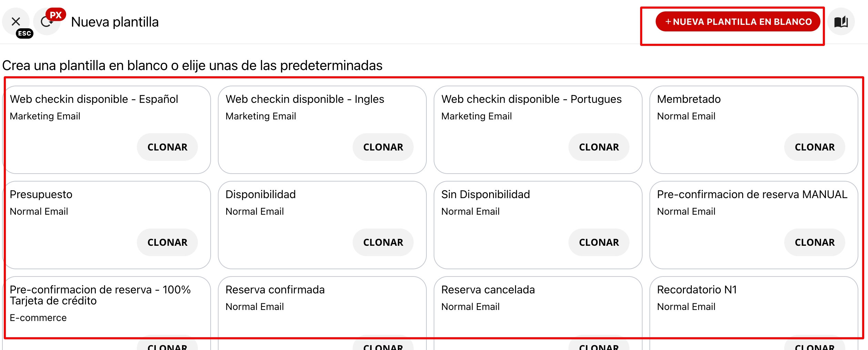
Task: Click the Nueva plantilla title text
Action: tap(115, 21)
